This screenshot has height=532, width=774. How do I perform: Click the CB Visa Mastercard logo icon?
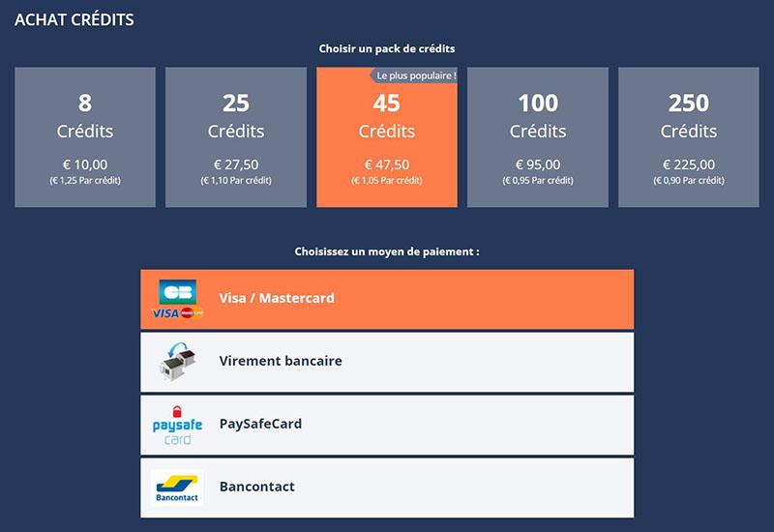click(177, 299)
